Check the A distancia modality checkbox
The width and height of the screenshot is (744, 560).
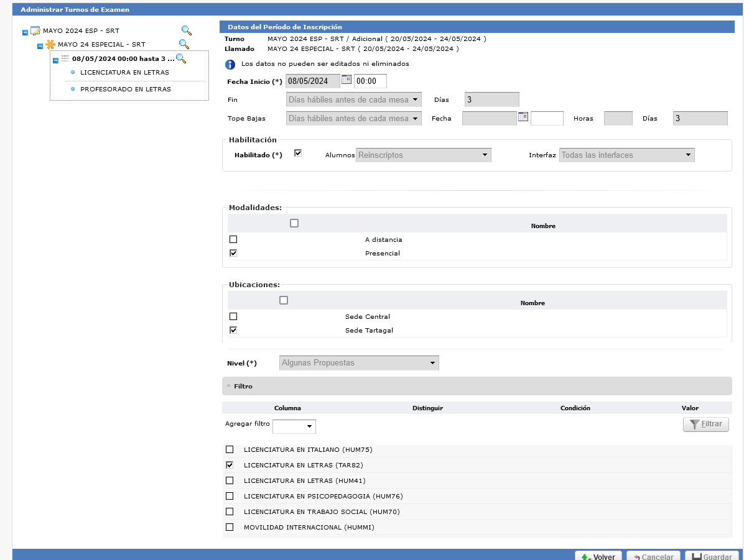tap(233, 239)
